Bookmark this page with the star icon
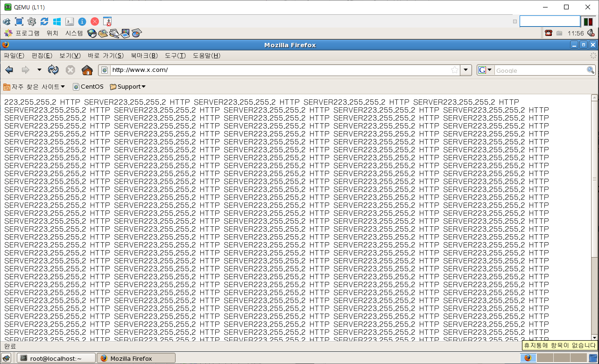This screenshot has height=364, width=599. click(454, 70)
